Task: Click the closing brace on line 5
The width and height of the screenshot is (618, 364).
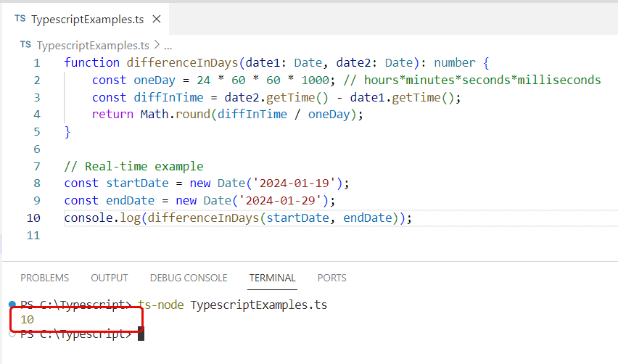Action: (x=67, y=131)
